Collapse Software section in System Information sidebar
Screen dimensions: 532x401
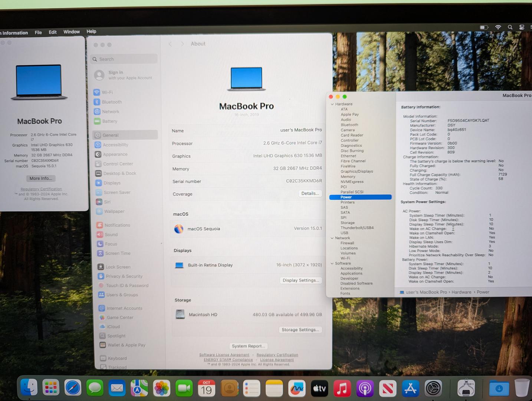(332, 263)
